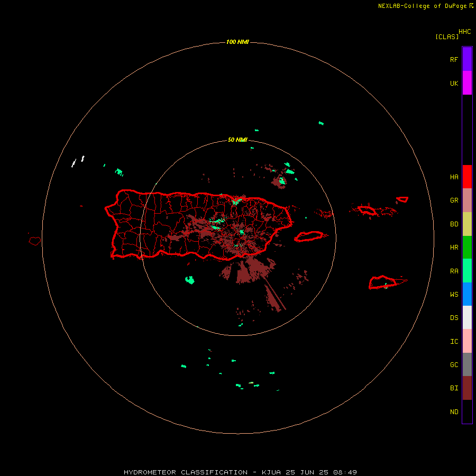Select the GC gray legend swatch

pyautogui.click(x=467, y=364)
